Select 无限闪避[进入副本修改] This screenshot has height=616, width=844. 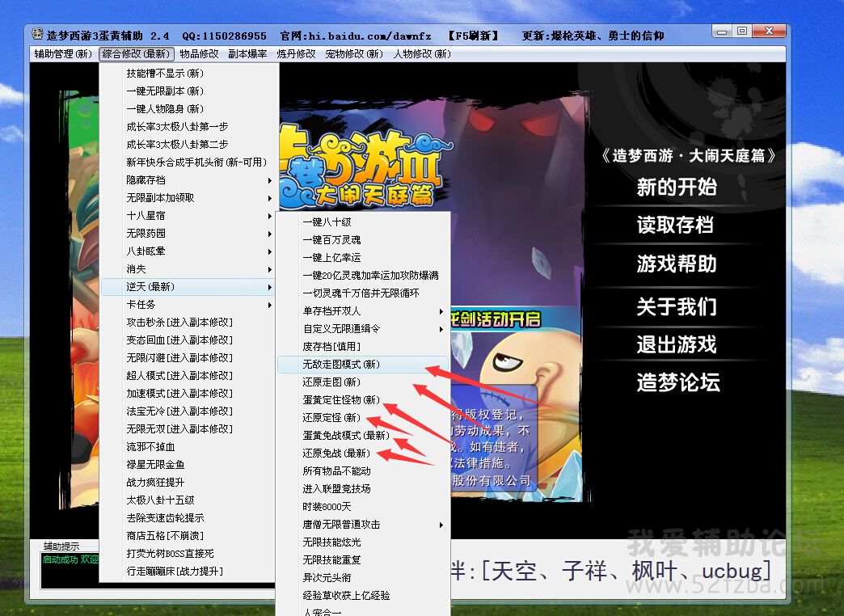(188, 357)
